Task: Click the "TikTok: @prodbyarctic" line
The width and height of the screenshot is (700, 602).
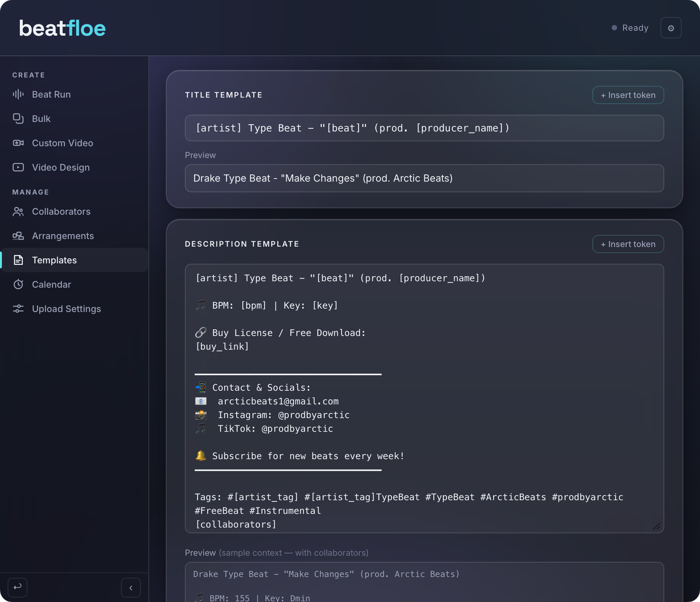Action: coord(264,429)
